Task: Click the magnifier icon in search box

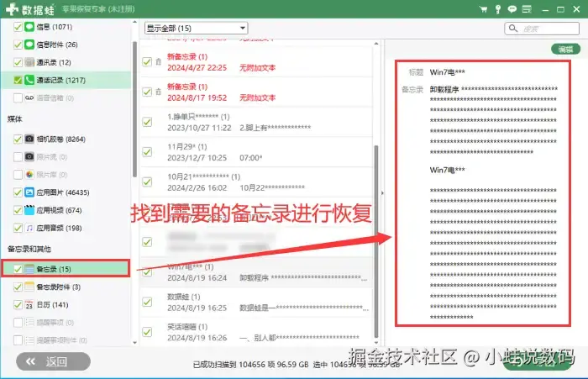Action: (513, 28)
